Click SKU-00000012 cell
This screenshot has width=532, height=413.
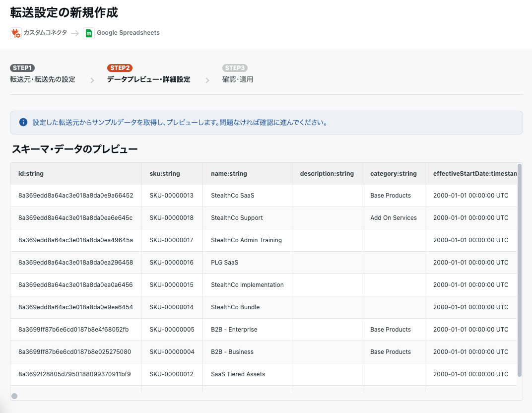click(x=171, y=374)
